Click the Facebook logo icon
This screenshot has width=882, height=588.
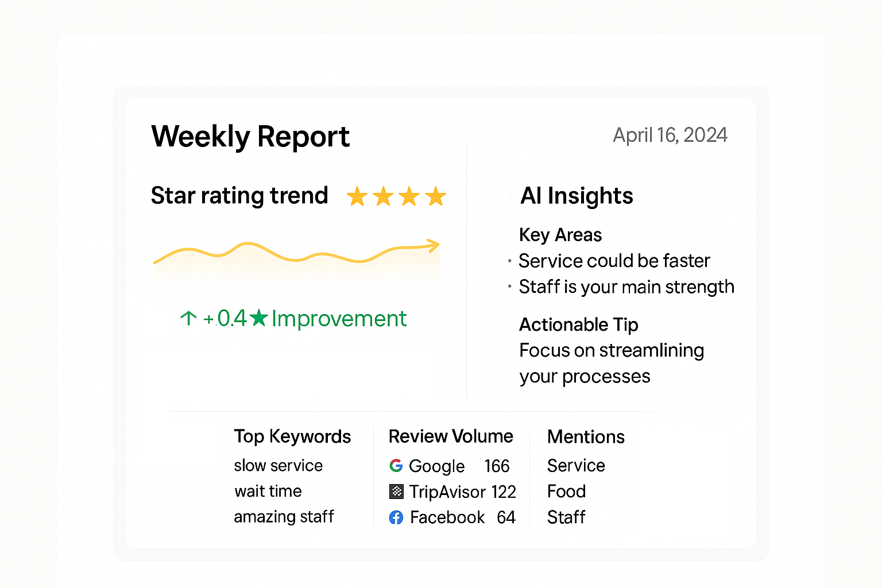click(x=396, y=517)
